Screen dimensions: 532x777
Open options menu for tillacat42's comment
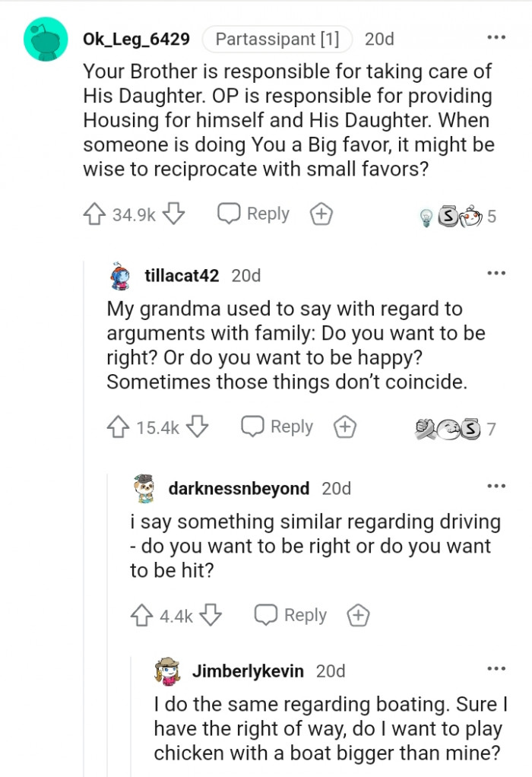[x=496, y=273]
